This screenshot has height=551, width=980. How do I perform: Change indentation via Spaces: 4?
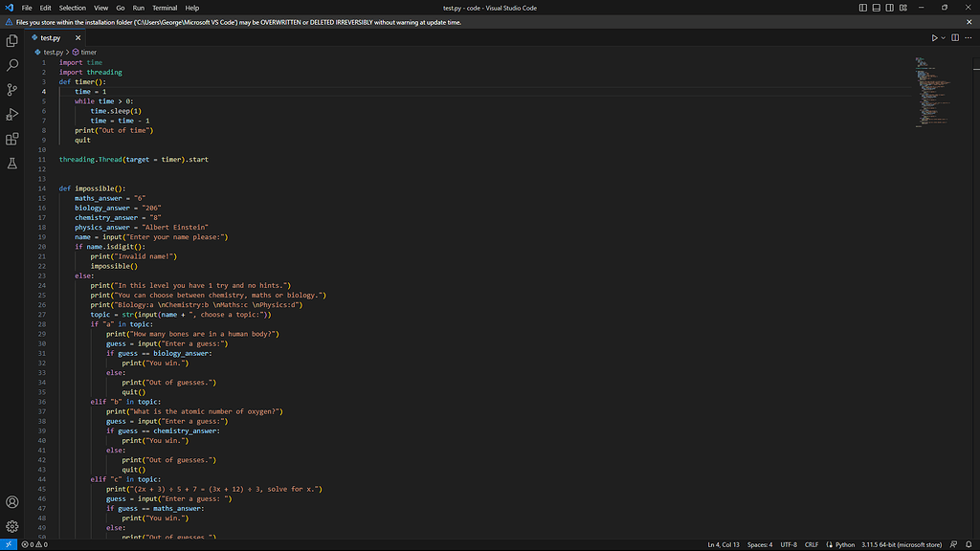[759, 544]
